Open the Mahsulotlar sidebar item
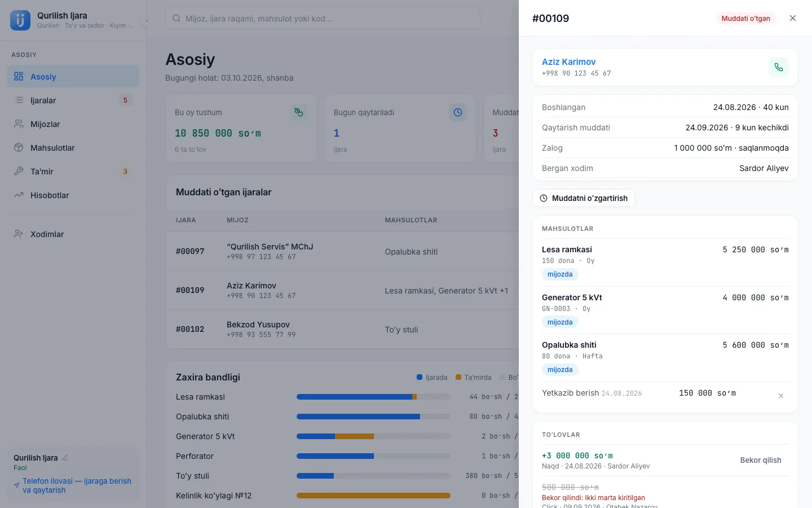 (73, 148)
